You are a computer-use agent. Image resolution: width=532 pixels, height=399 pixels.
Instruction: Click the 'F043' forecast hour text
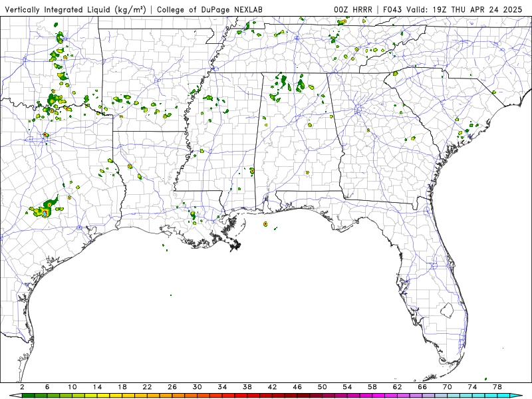pos(394,9)
